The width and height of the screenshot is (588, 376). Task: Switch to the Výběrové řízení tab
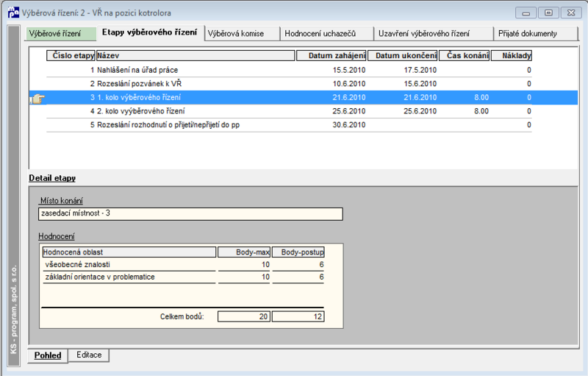coord(61,34)
